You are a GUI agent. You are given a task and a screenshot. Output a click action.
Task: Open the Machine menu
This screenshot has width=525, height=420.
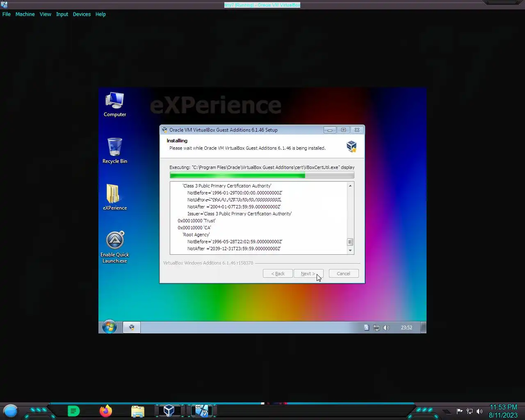point(25,14)
